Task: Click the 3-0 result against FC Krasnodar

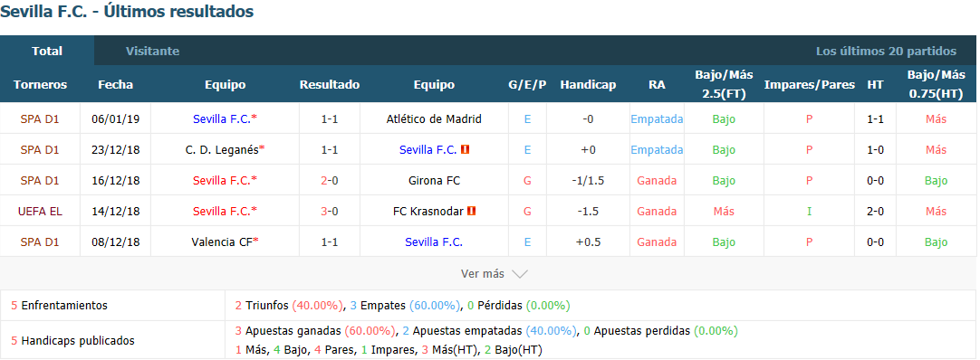Action: (330, 212)
